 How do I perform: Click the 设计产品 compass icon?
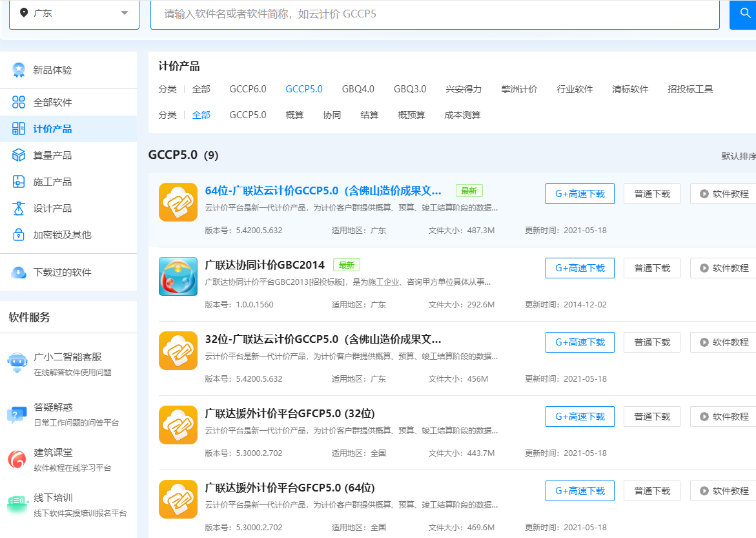[x=18, y=209]
